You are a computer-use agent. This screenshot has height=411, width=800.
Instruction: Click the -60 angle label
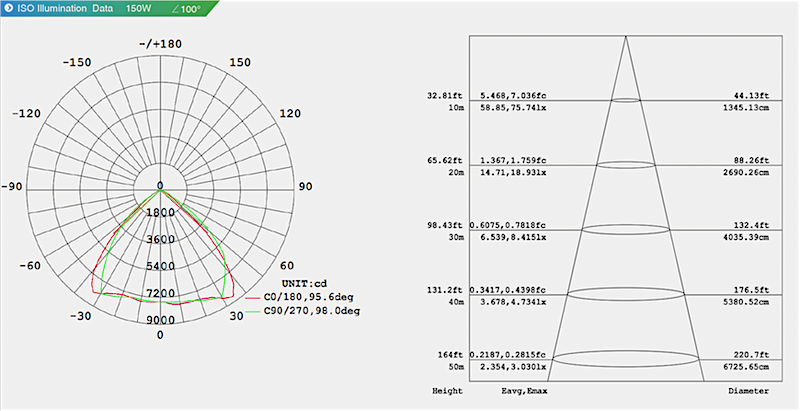(30, 266)
